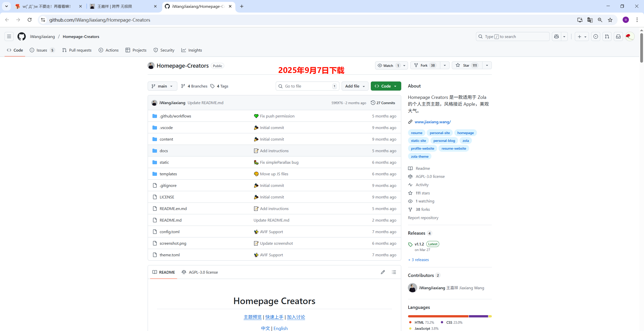Edit README with the pencil icon

383,272
